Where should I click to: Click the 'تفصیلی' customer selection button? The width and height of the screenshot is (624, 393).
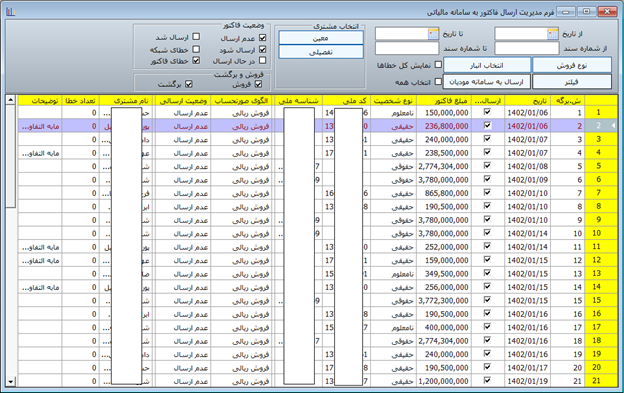click(x=321, y=52)
